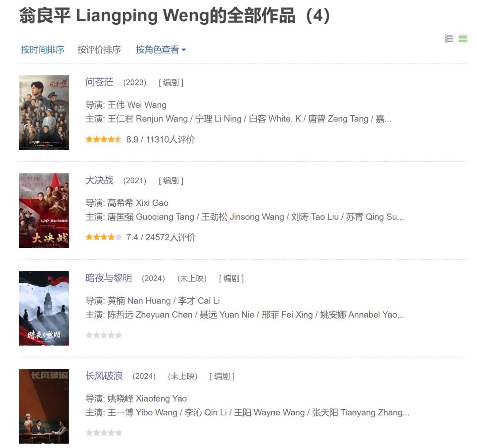This screenshot has height=448, width=477.
Task: Open the 大决战 title link
Action: point(99,180)
